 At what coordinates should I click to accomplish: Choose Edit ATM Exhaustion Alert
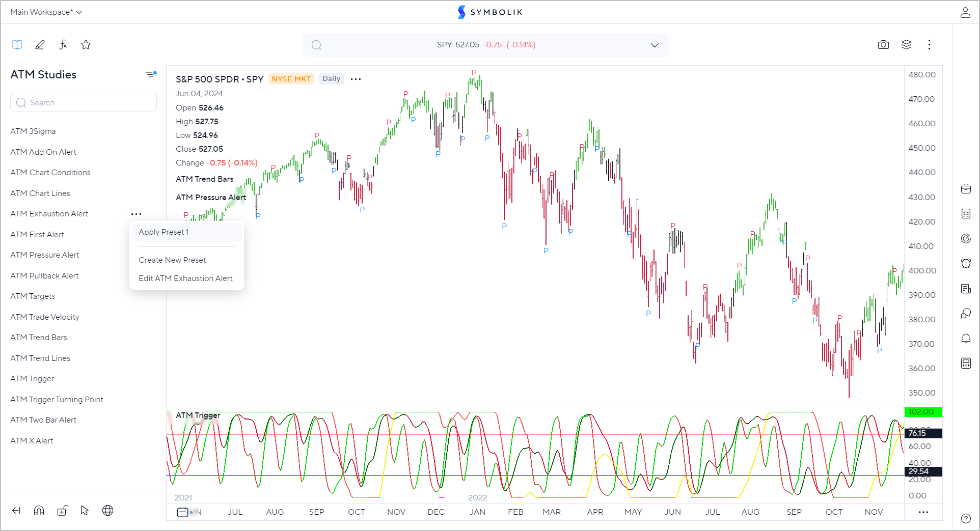[186, 278]
